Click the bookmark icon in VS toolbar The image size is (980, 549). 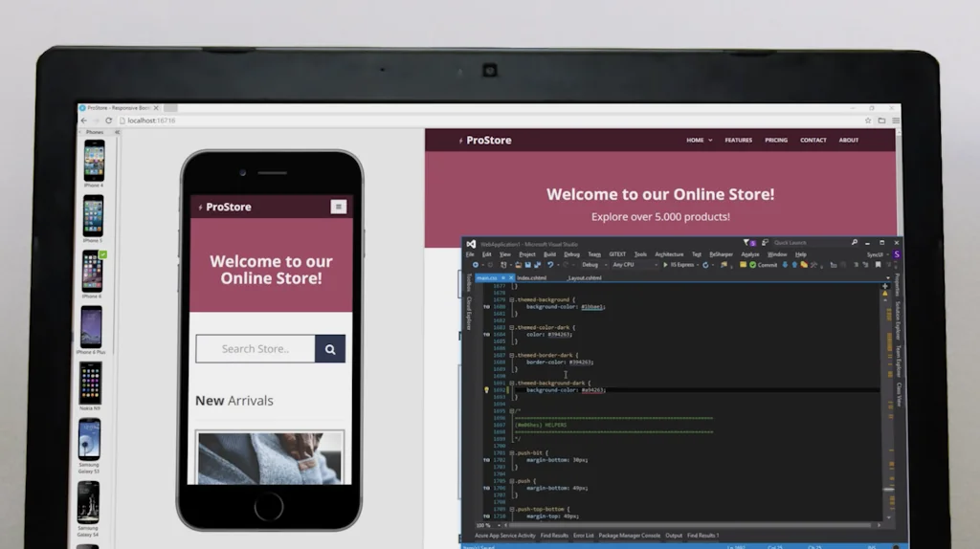[879, 265]
